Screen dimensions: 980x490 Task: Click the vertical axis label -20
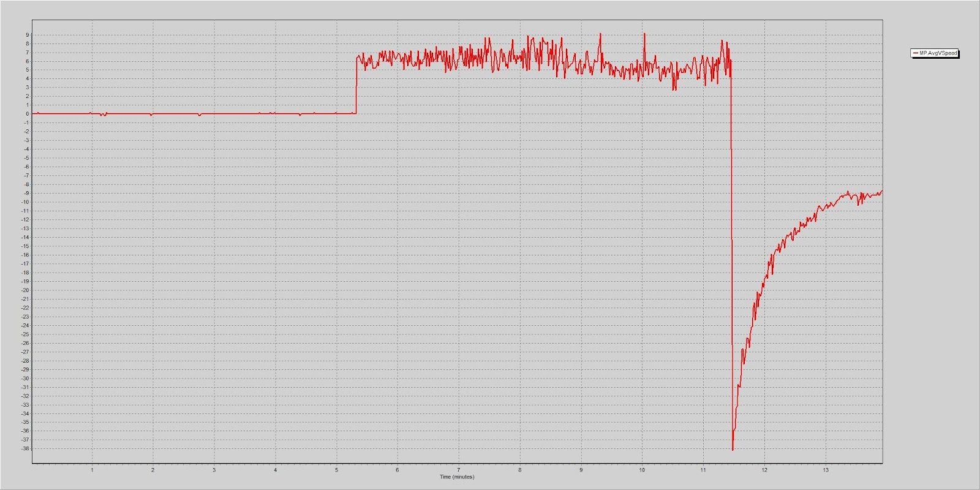click(26, 290)
